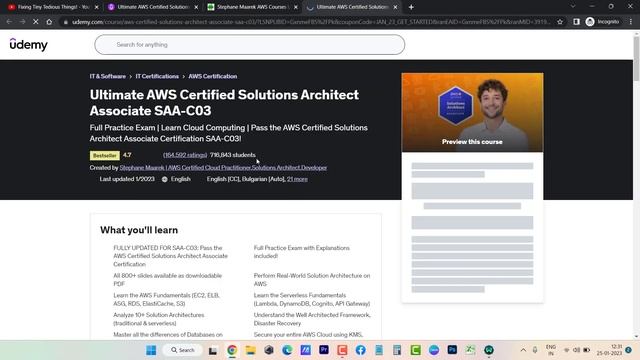The height and width of the screenshot is (360, 640).
Task: Show hidden system tray icons
Action: 523,350
